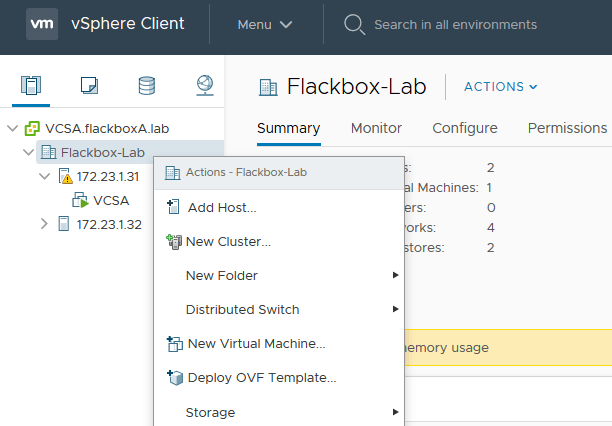
Task: Select Deploy OVF Template option
Action: click(262, 377)
